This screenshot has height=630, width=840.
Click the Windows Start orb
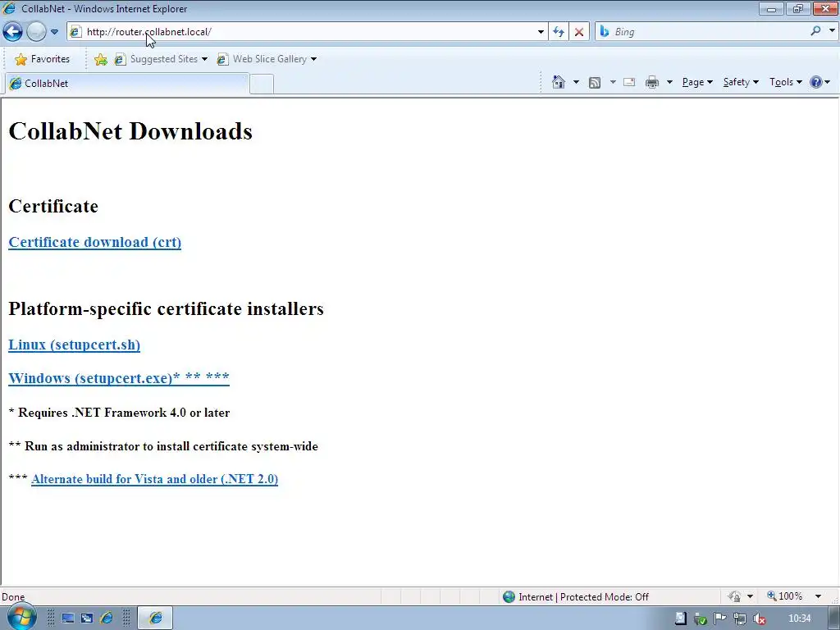click(x=21, y=617)
